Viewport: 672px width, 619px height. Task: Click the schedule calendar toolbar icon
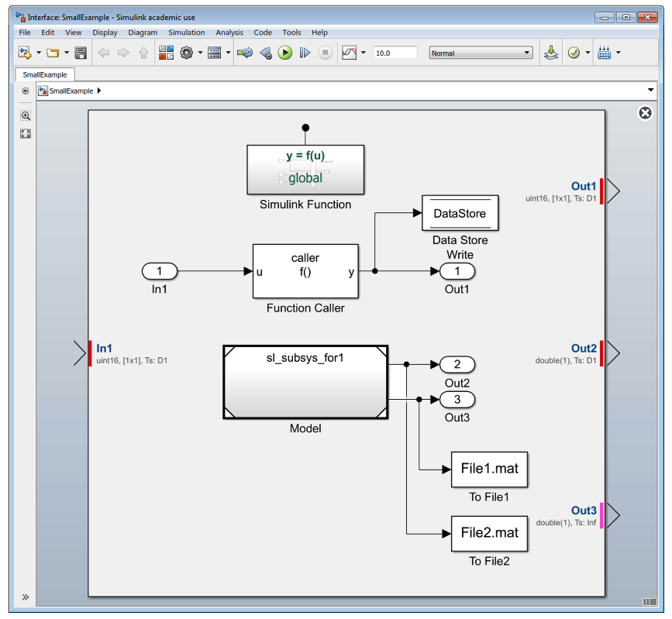tap(605, 53)
